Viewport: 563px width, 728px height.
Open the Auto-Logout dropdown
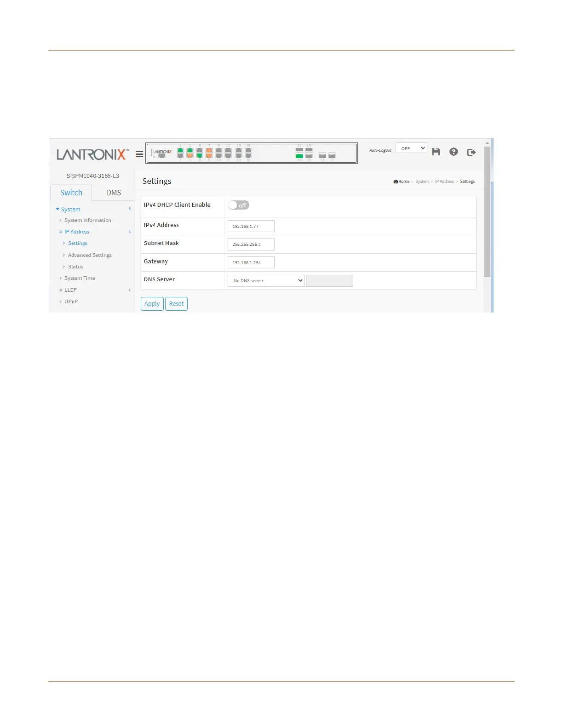pyautogui.click(x=411, y=148)
